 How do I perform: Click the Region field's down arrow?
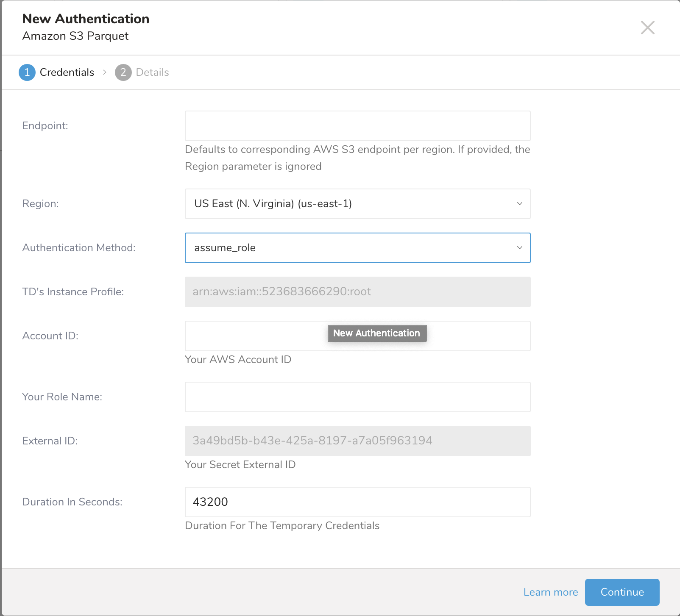519,204
